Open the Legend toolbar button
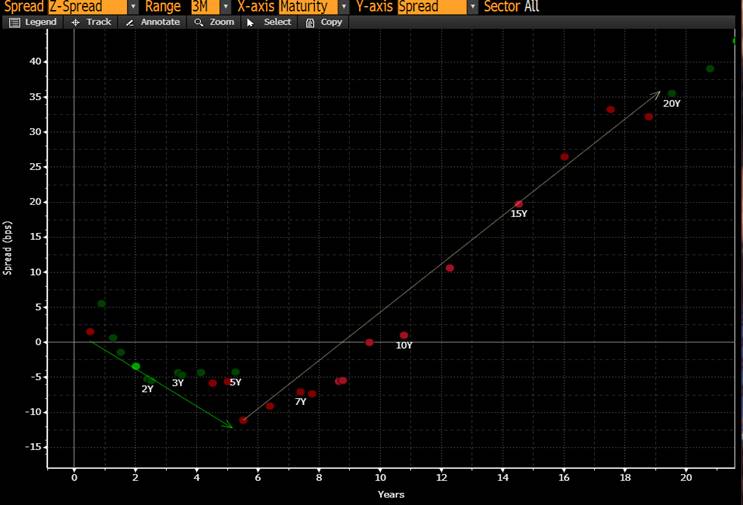The height and width of the screenshot is (505, 743). tap(33, 22)
